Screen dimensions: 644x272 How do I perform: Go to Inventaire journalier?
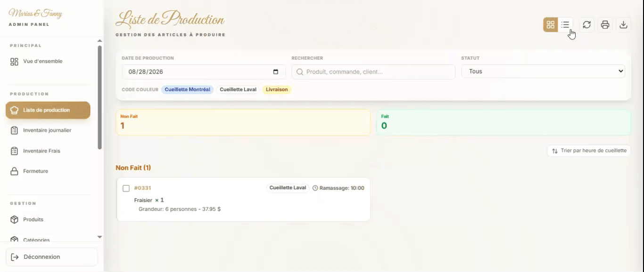pyautogui.click(x=48, y=130)
